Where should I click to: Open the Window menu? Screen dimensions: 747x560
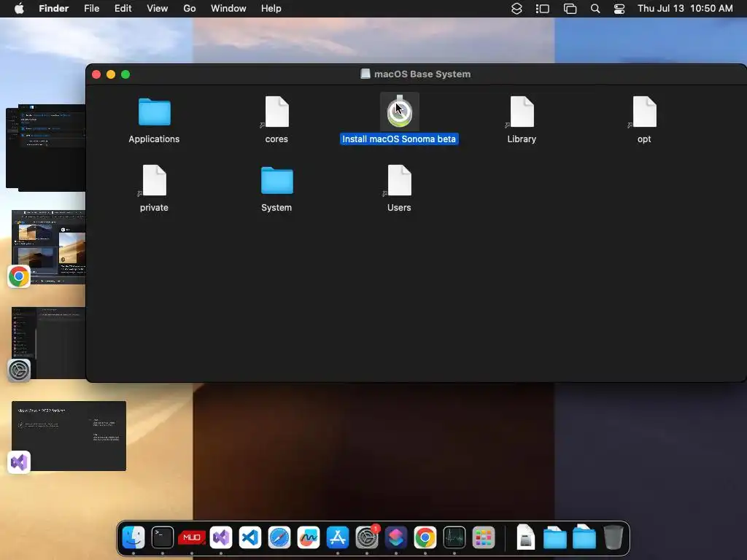(228, 8)
